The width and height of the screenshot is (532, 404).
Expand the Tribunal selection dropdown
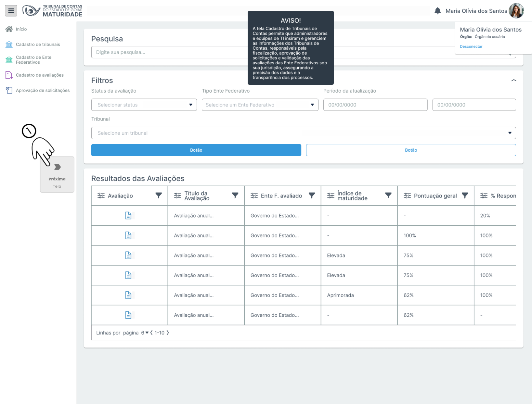coord(303,133)
